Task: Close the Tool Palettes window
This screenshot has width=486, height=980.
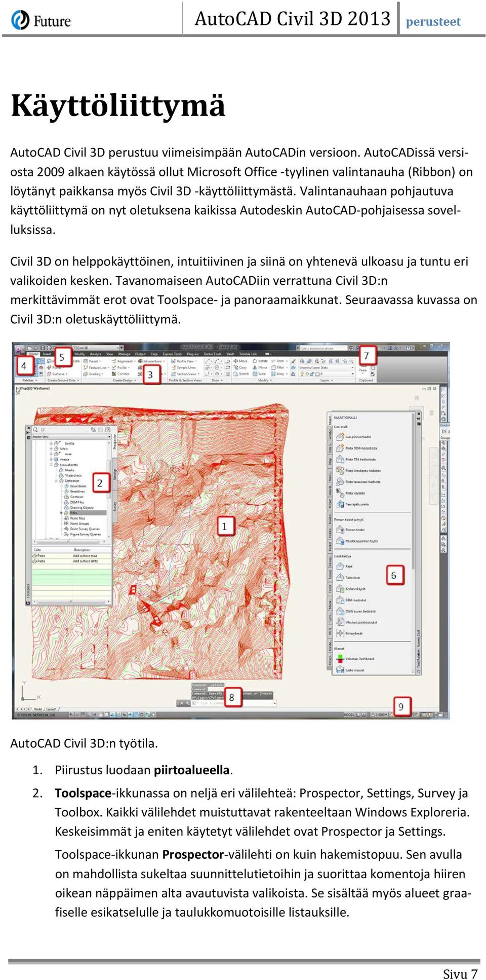Action: 419,414
